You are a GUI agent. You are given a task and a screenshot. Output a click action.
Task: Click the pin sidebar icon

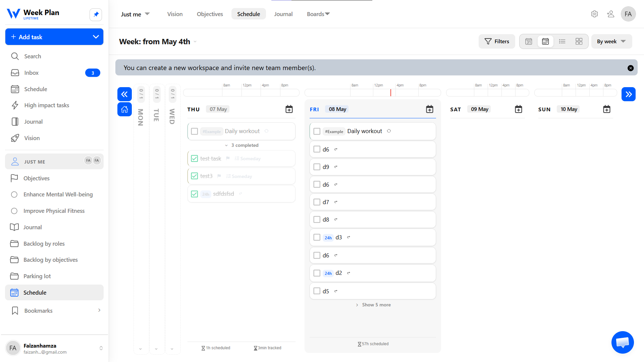point(96,14)
